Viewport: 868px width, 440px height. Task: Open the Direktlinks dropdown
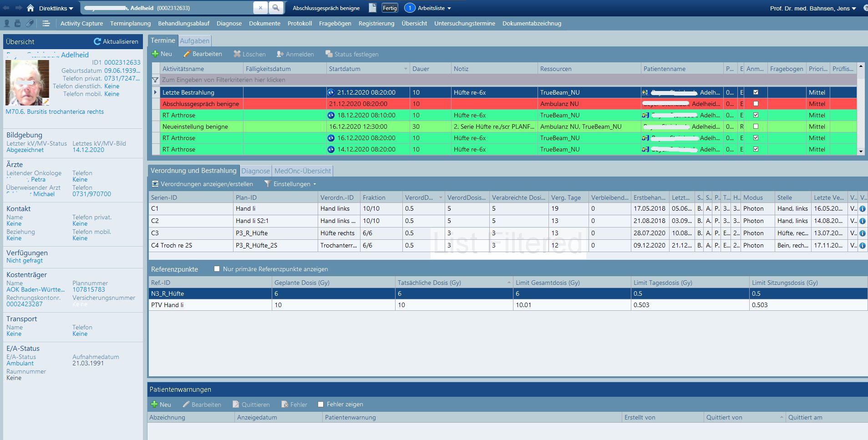56,8
